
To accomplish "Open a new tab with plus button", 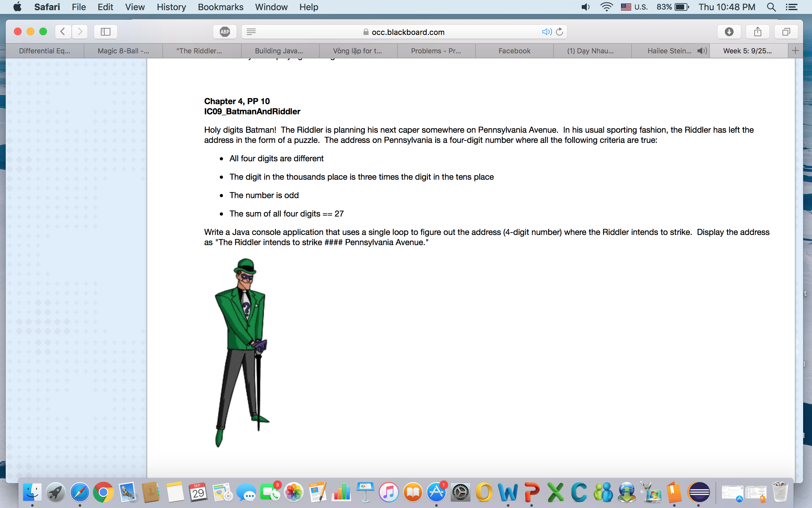I will click(795, 51).
